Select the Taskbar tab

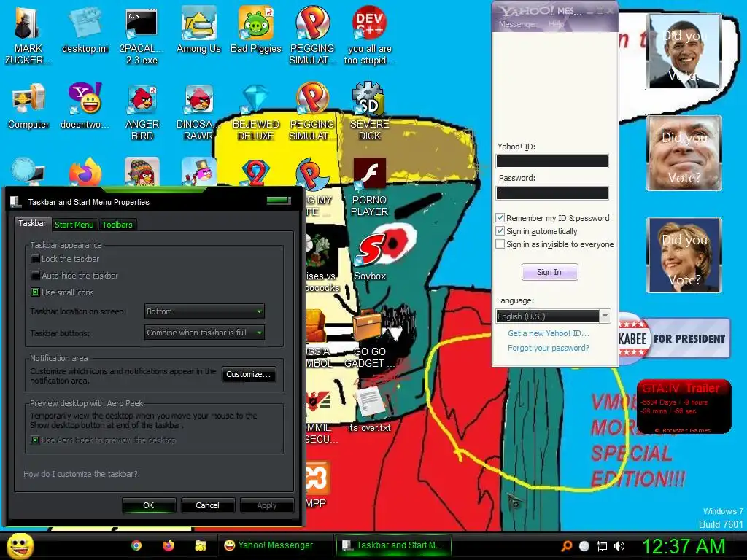click(32, 223)
